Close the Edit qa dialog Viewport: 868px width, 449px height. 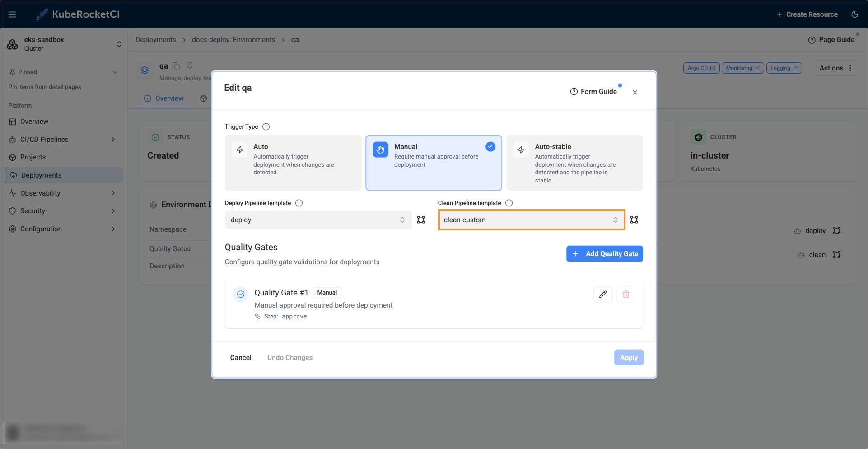(635, 92)
